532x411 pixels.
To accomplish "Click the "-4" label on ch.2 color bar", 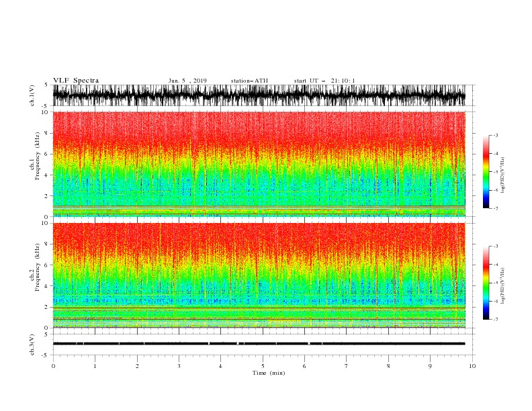I will click(496, 265).
